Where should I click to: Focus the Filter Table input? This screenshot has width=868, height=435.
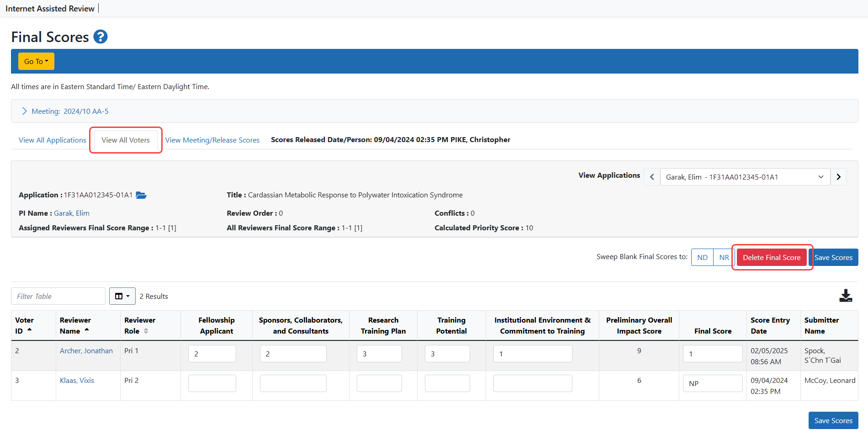click(58, 296)
